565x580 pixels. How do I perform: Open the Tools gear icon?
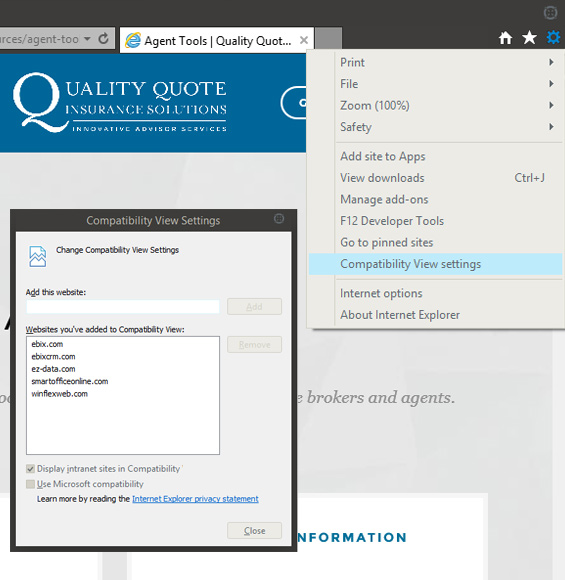tap(553, 37)
